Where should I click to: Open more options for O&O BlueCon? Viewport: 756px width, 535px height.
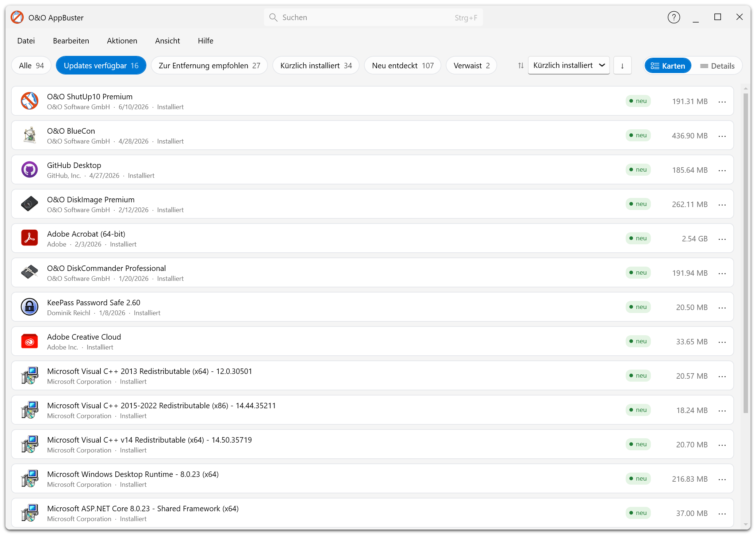tap(722, 136)
